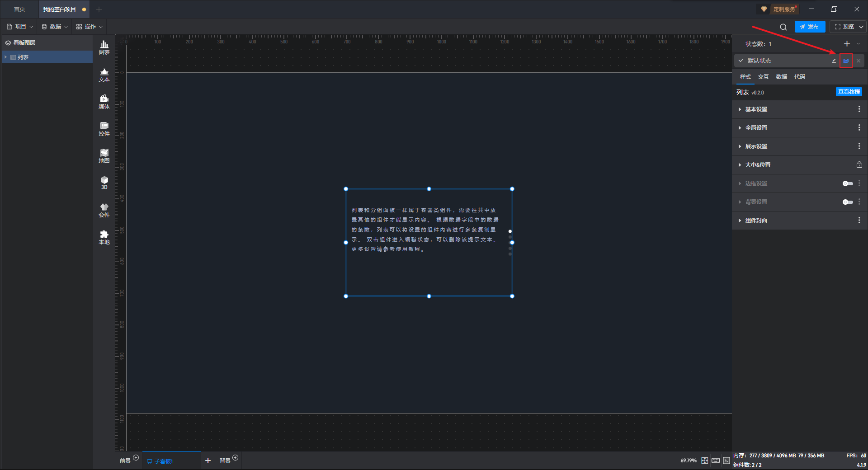Viewport: 868px width, 470px height.
Task: Enable the 背景设置 toggle switch
Action: [848, 202]
